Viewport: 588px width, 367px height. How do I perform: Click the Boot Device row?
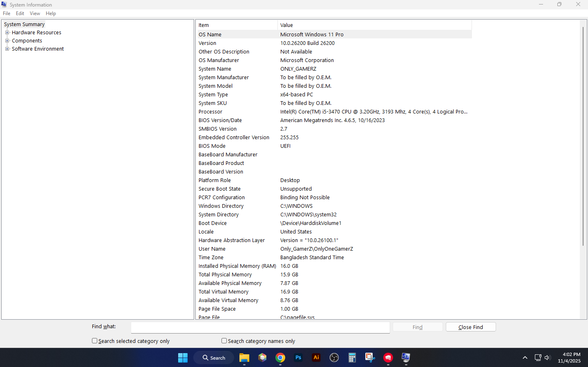(334, 223)
